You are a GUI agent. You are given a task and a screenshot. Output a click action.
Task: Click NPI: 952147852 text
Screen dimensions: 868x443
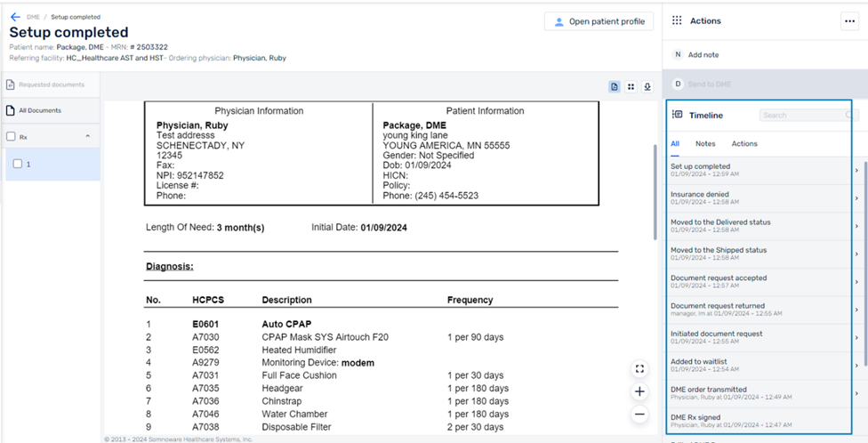click(190, 175)
